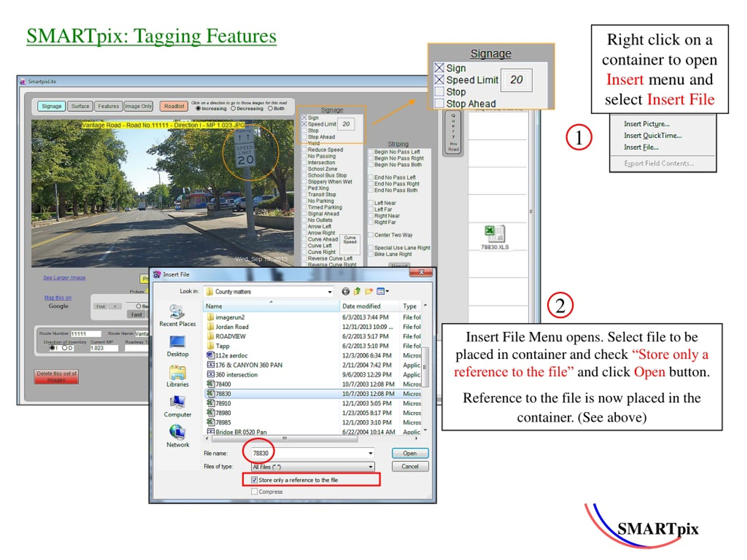The image size is (747, 560).
Task: Click the 'Query this Road' vertical button
Action: pyautogui.click(x=453, y=133)
